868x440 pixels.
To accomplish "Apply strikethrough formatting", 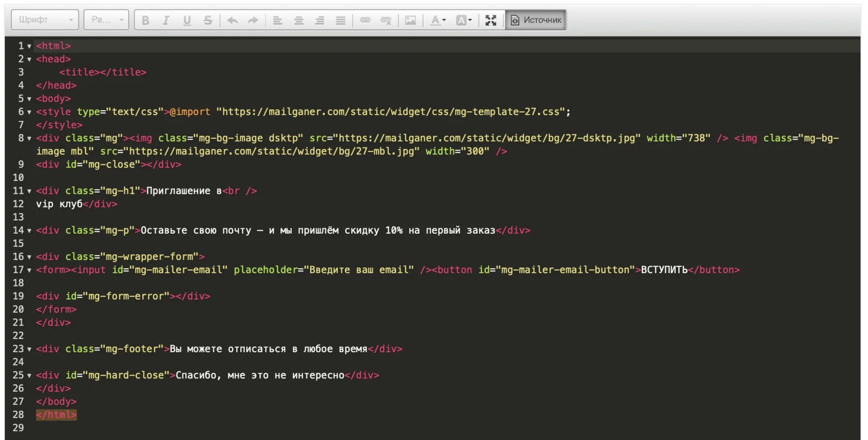I will point(208,20).
